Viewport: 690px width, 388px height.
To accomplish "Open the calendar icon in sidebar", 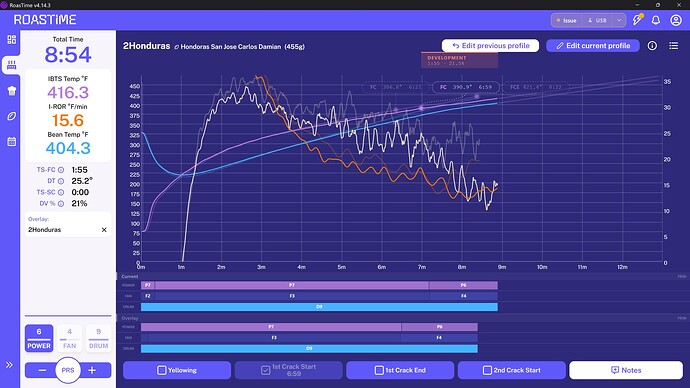I will (x=11, y=141).
